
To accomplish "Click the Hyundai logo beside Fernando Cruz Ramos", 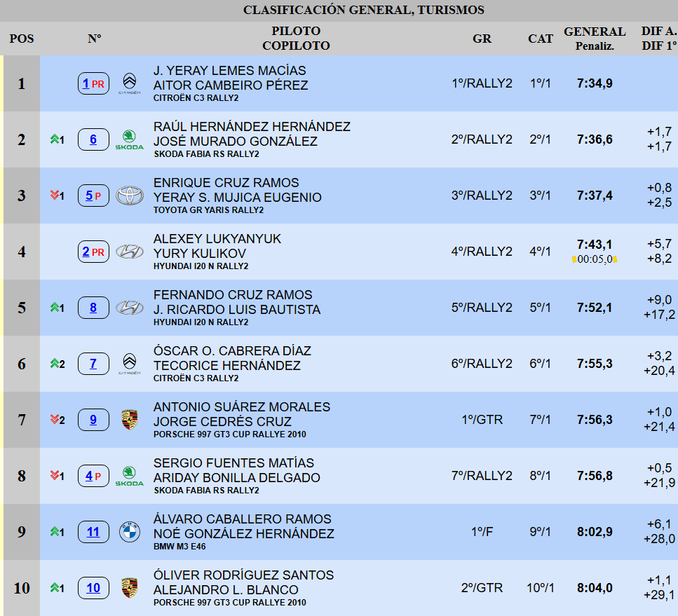I will pos(129,308).
